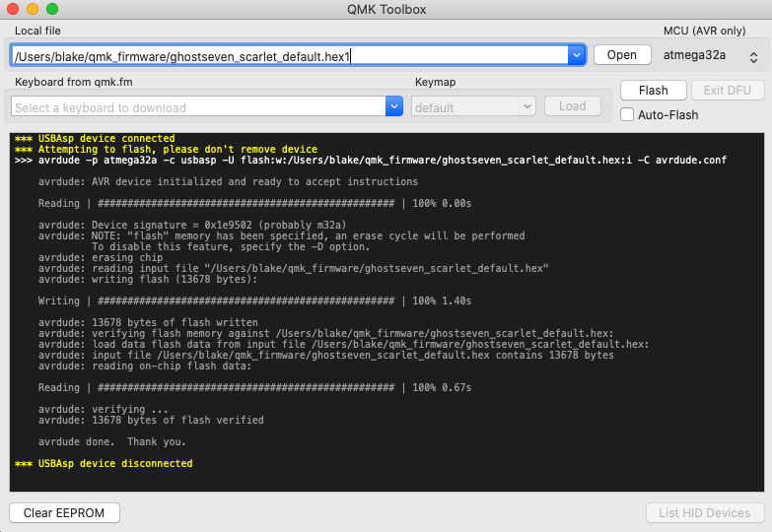
Task: Click the List HID Devices button
Action: [x=705, y=513]
